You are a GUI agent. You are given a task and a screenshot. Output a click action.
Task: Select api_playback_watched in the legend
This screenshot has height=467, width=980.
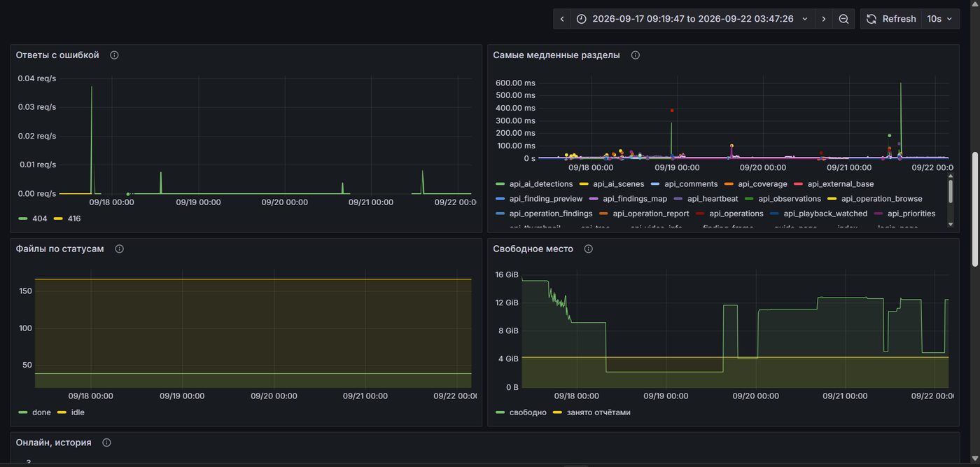(x=825, y=214)
